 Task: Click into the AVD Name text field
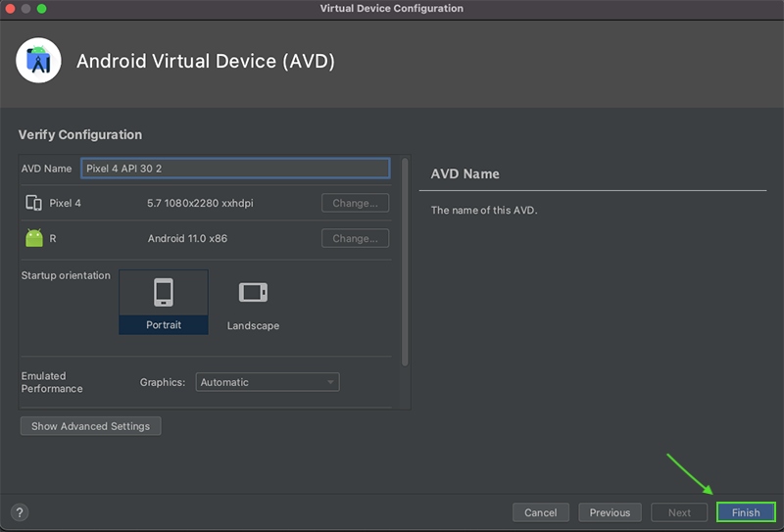(x=235, y=169)
